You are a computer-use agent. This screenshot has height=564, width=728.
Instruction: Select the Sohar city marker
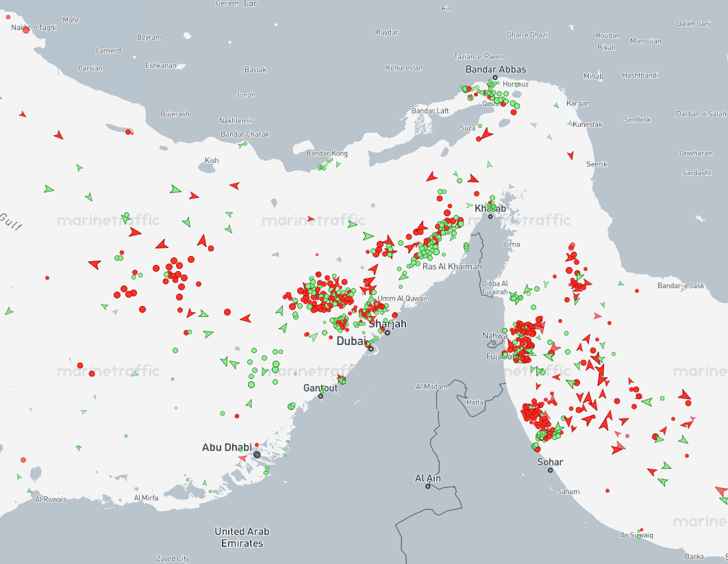(x=550, y=470)
